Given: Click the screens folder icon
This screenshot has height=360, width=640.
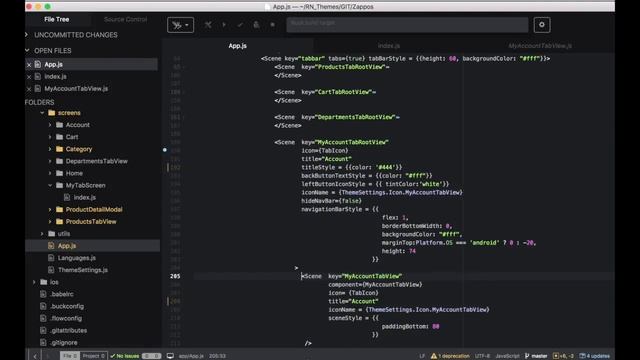Looking at the screenshot, I should point(51,113).
